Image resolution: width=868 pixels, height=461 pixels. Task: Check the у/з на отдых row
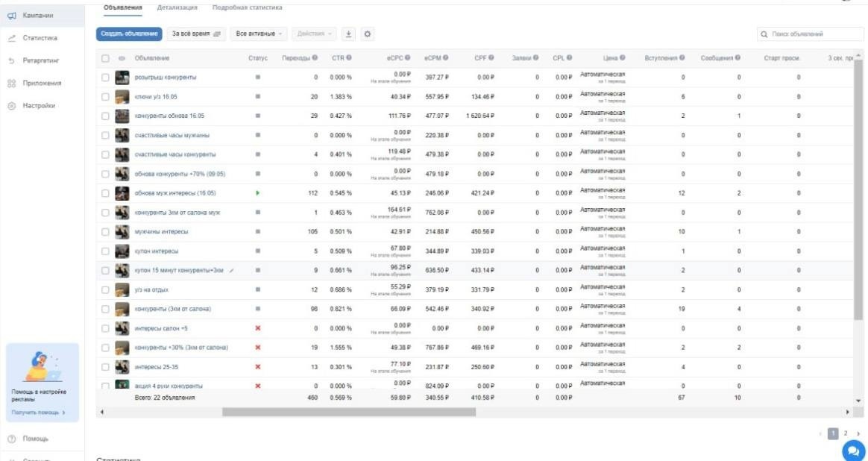click(105, 289)
